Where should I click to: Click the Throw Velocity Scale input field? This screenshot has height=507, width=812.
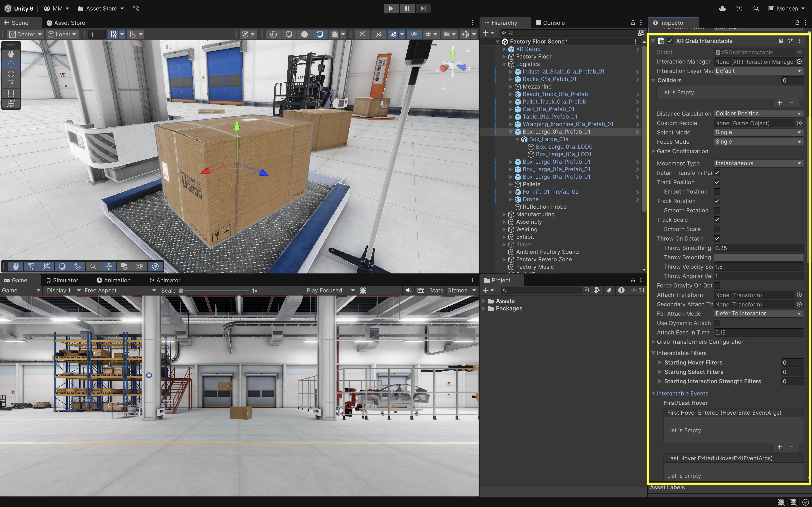pos(758,267)
